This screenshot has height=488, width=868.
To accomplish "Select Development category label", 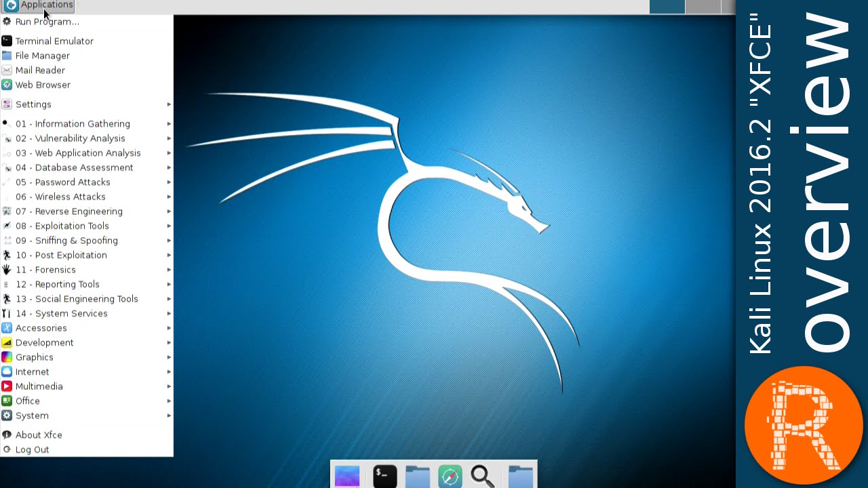I will point(44,342).
